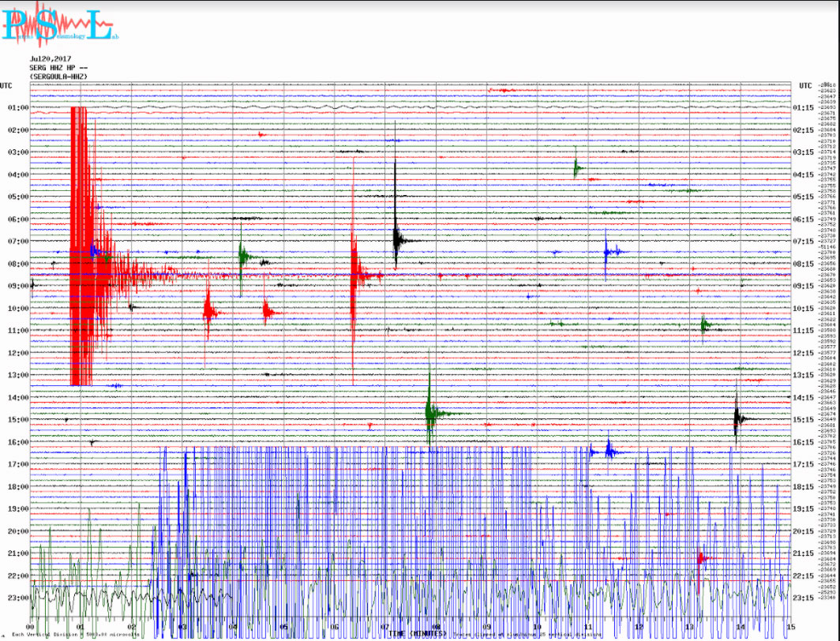Click the black event near minute 14
The width and height of the screenshot is (840, 641).
click(737, 418)
